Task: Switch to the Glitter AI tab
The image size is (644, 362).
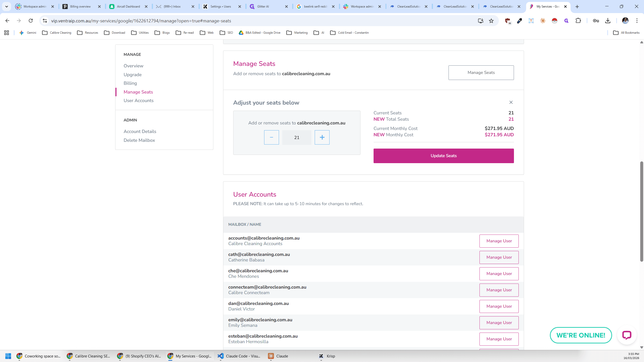Action: pos(269,7)
